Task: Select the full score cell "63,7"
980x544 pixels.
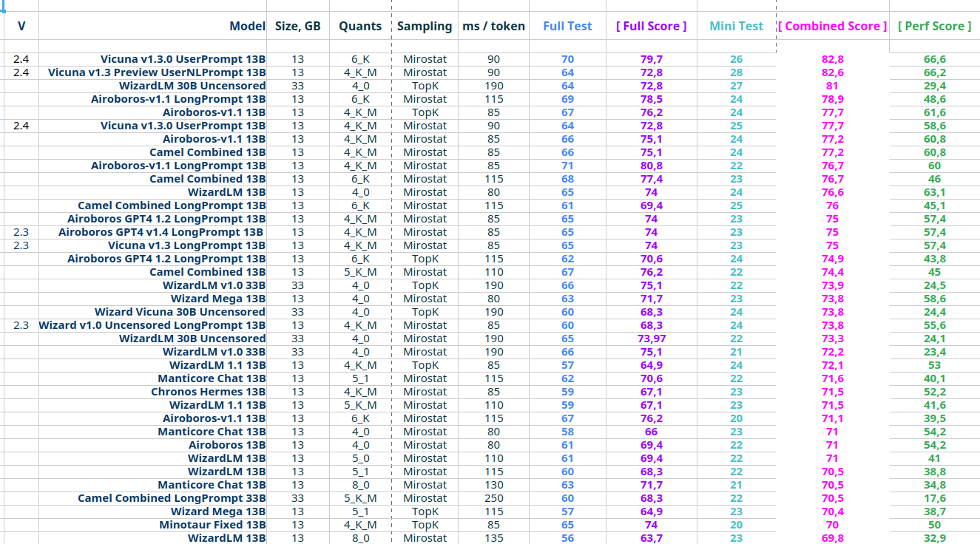Action: 651,538
